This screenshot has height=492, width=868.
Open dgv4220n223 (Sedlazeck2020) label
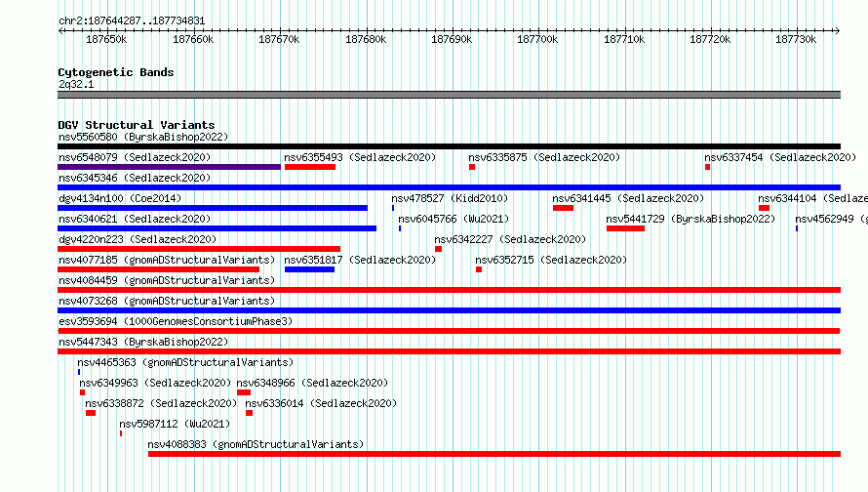tap(138, 239)
